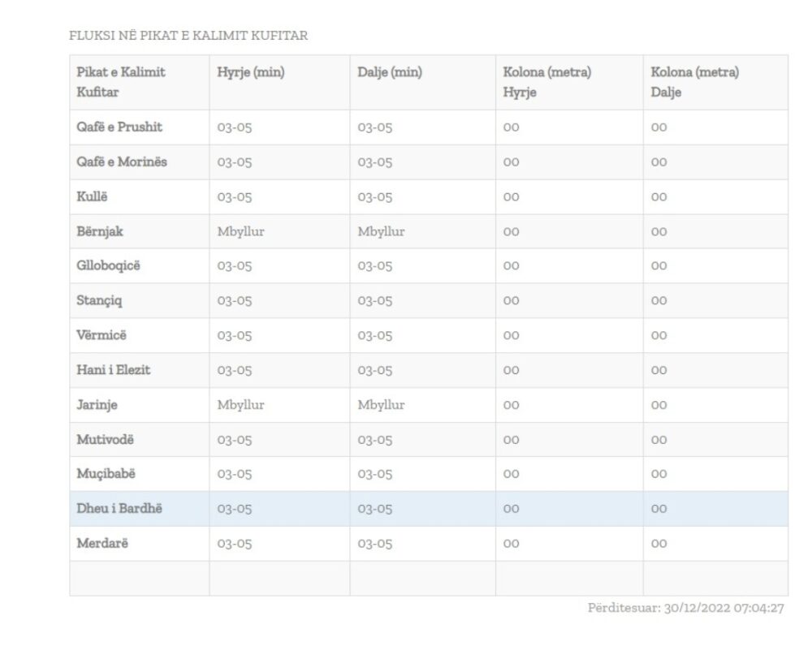Click on Vërmicë in the table

[x=102, y=335]
